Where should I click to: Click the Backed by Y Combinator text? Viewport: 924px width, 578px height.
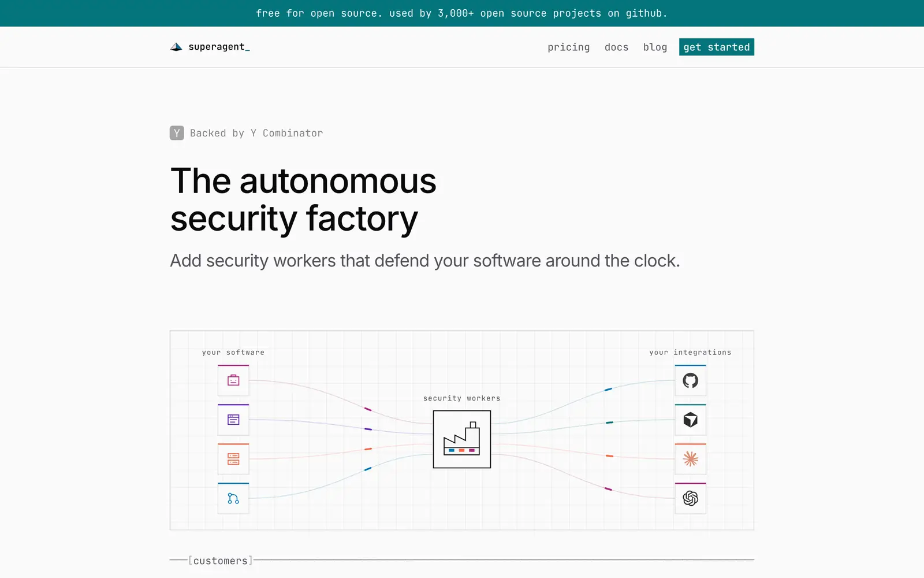256,133
